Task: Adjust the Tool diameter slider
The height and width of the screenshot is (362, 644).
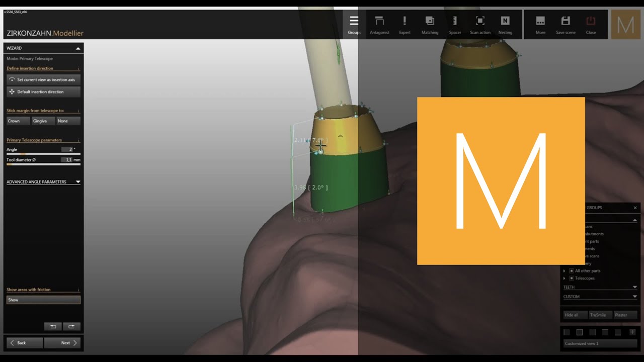Action: point(43,164)
